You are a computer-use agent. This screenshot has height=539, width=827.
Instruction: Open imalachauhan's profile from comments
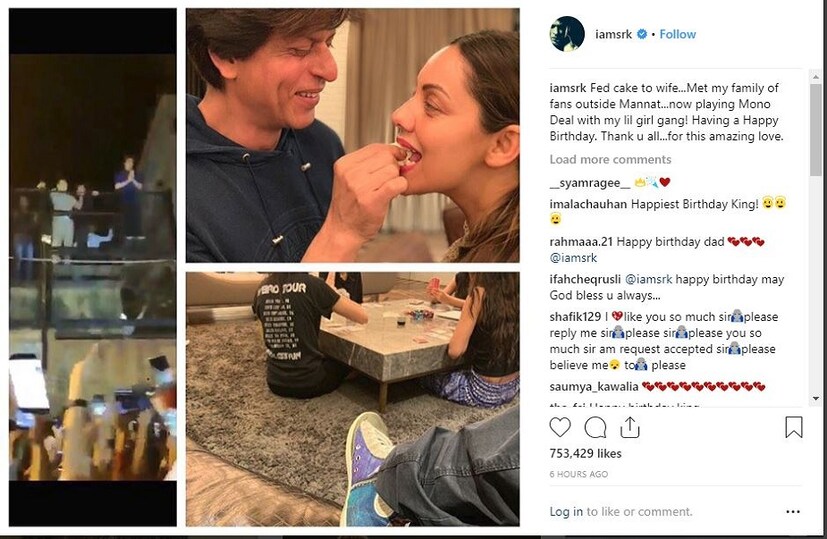click(x=588, y=204)
